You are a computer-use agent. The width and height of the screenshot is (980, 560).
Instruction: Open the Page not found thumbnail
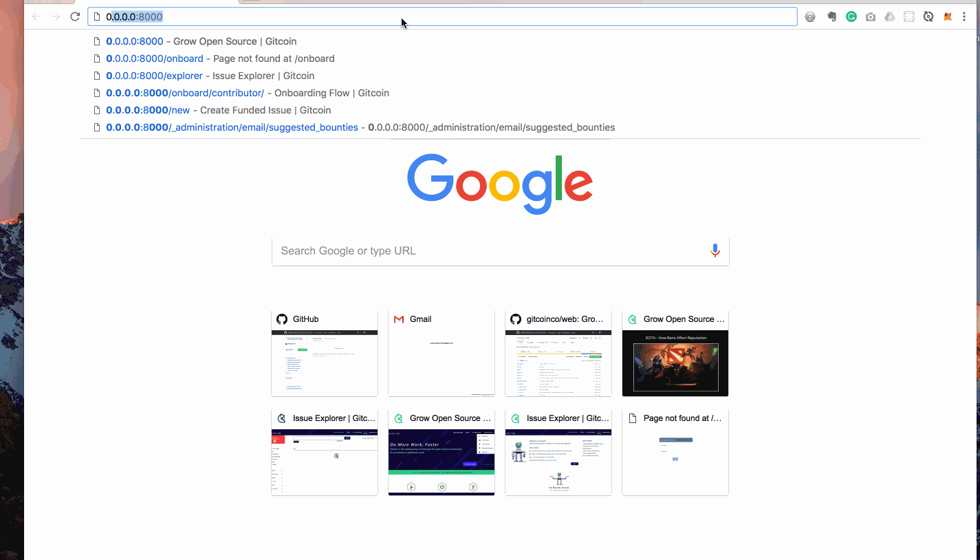pyautogui.click(x=675, y=462)
